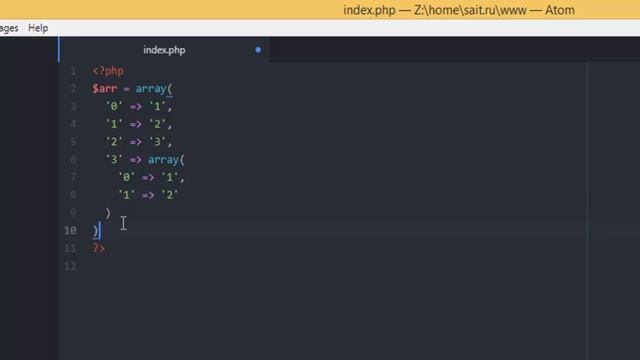The image size is (640, 360).
Task: Click line number 2 in gutter
Action: (x=73, y=89)
